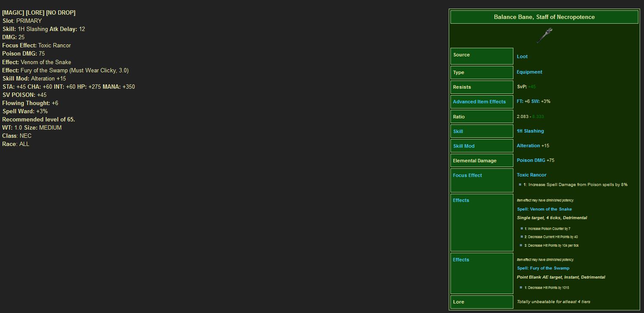Click the Race: ALL line
The width and height of the screenshot is (644, 313).
pos(16,144)
